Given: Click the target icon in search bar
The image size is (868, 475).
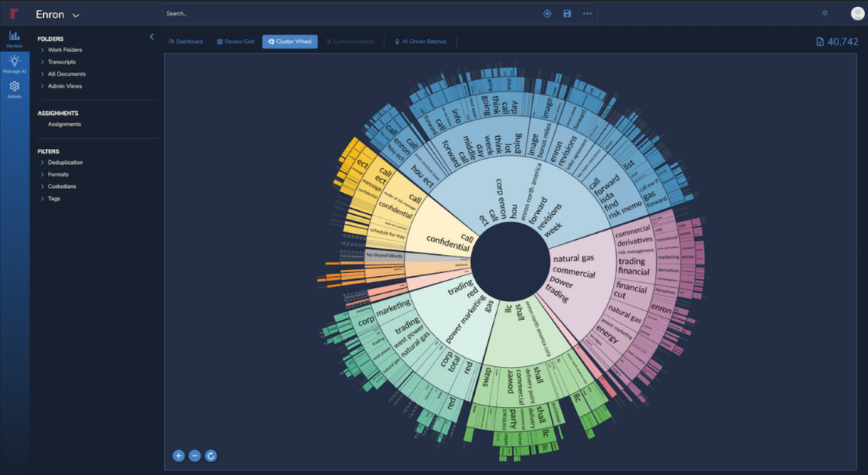Looking at the screenshot, I should pyautogui.click(x=547, y=14).
